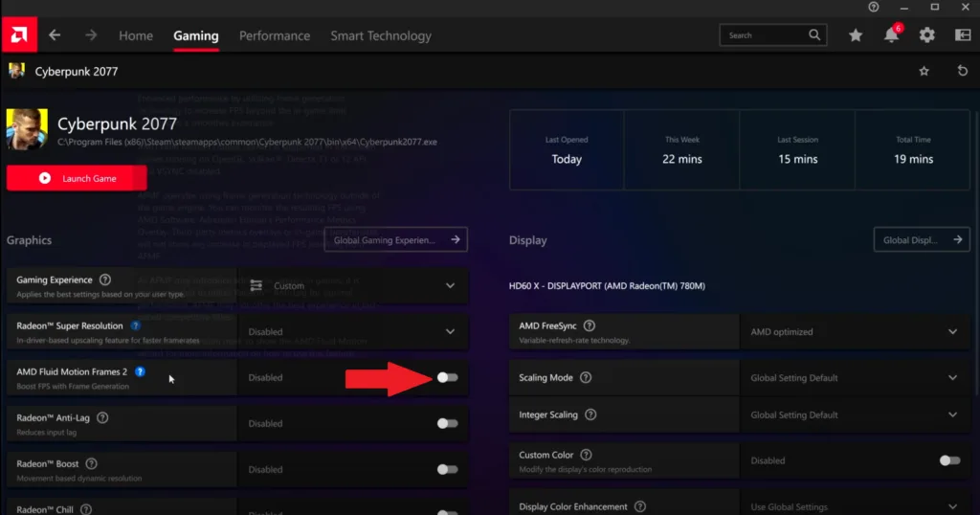980x515 pixels.
Task: Click Radeon Super Resolution info icon
Action: (x=136, y=325)
